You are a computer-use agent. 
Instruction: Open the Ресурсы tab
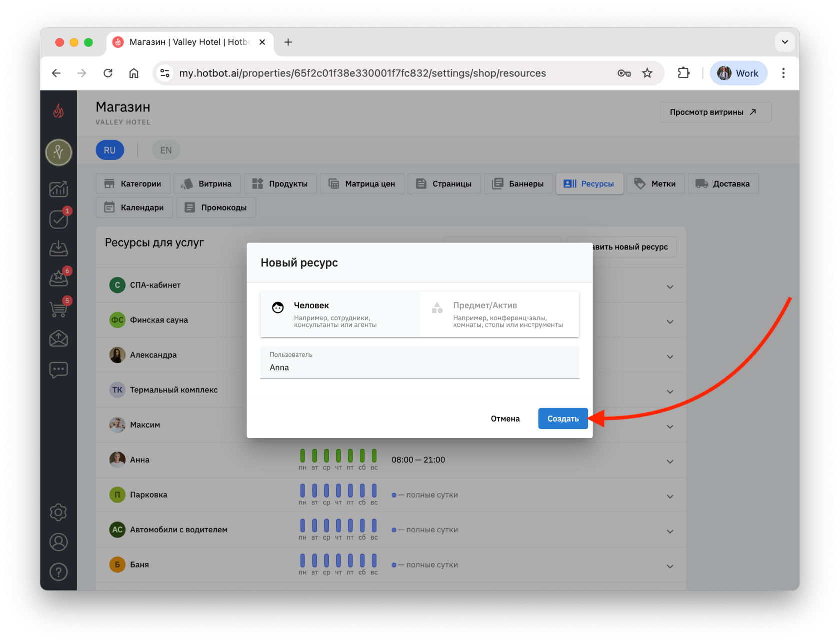[x=589, y=184]
